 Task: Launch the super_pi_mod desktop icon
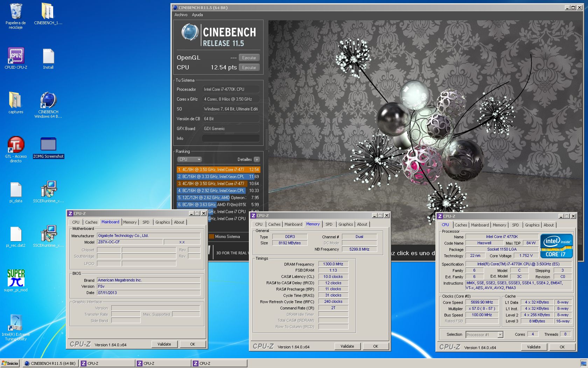(x=16, y=280)
